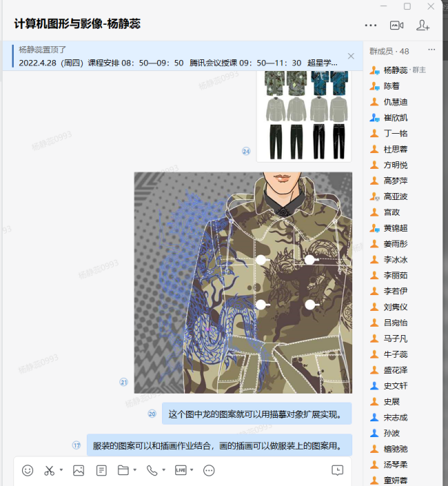The height and width of the screenshot is (486, 448).
Task: Click the scissors screenshot tool icon
Action: click(49, 470)
